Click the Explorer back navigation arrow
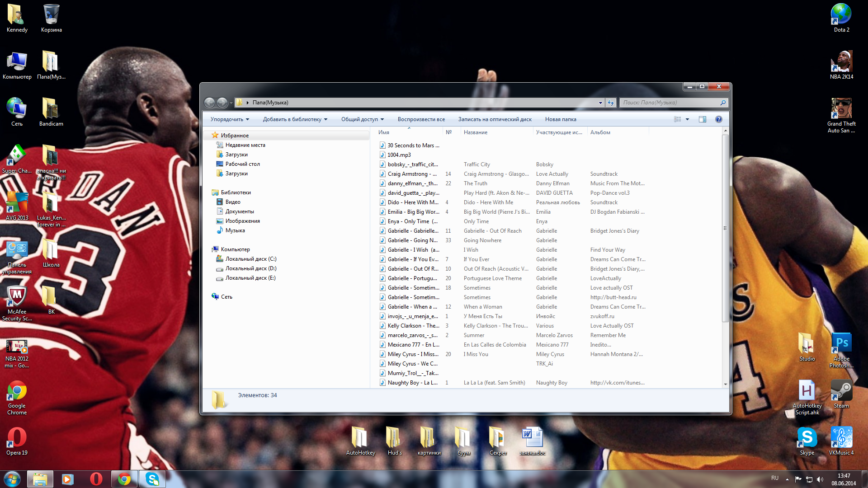The height and width of the screenshot is (488, 868). coord(209,103)
